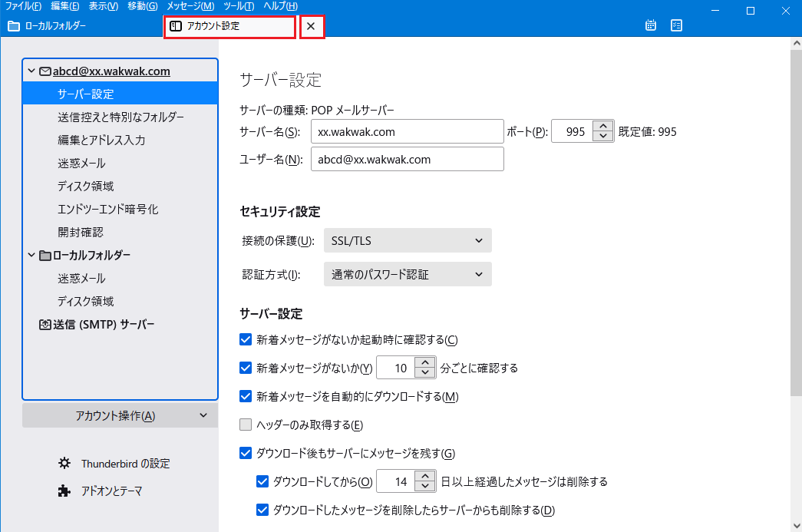The width and height of the screenshot is (802, 532).
Task: Open the メッセージ(M) menu
Action: 190,6
